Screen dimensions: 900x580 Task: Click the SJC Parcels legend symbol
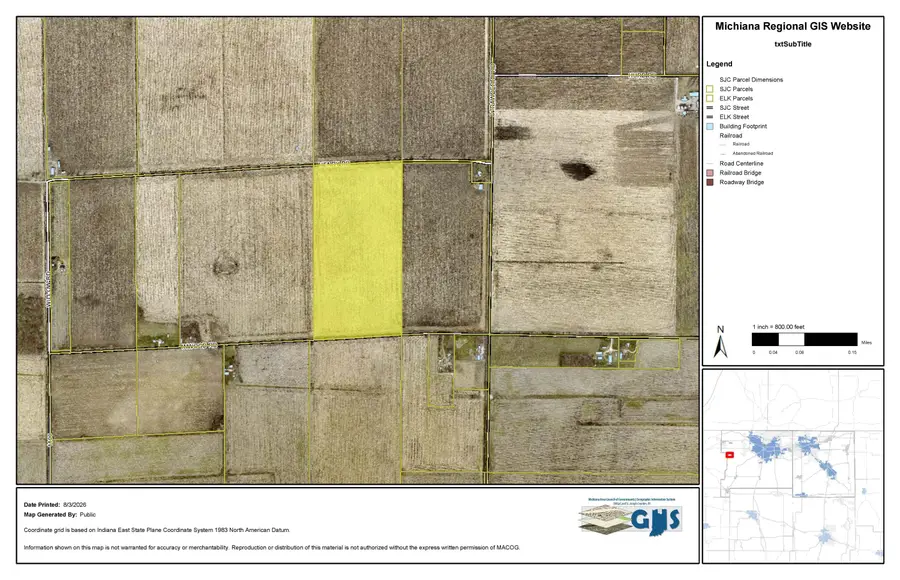point(709,89)
